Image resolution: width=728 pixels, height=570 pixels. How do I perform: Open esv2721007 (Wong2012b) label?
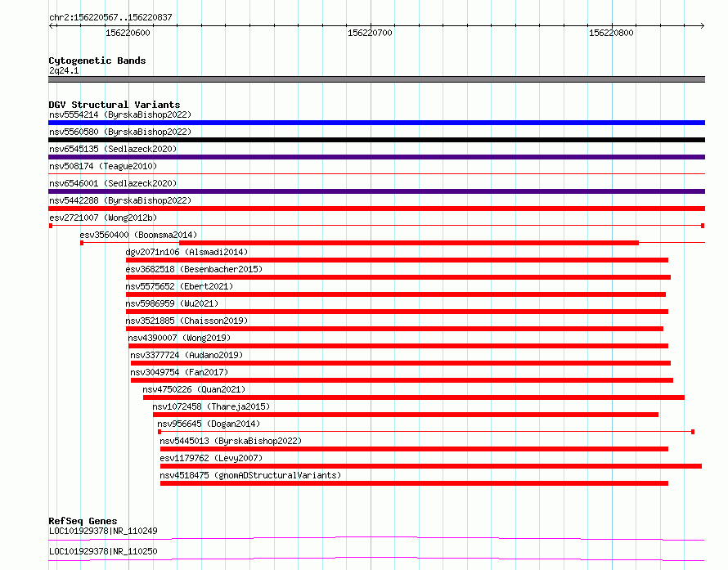click(103, 218)
